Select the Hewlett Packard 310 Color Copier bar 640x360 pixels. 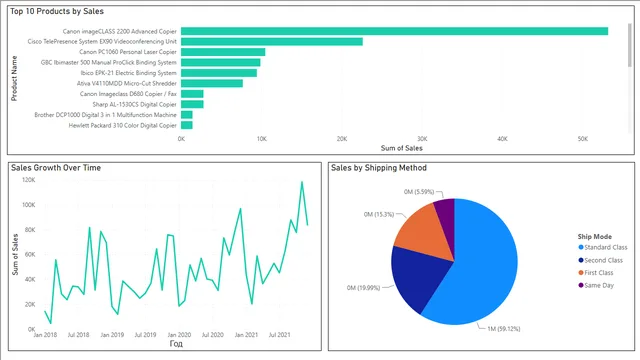coord(187,125)
